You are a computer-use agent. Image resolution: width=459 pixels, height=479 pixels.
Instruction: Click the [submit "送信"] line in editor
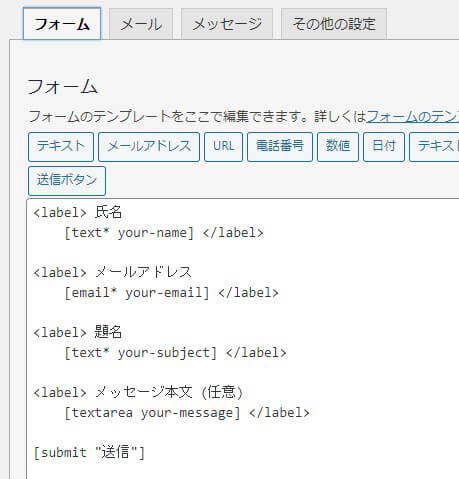pos(89,453)
